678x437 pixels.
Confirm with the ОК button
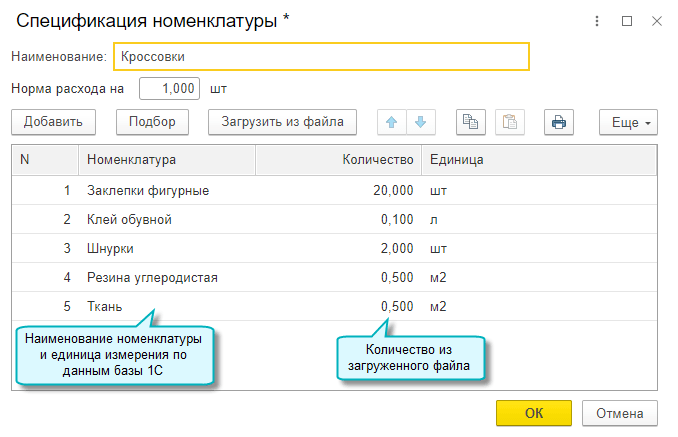[x=533, y=413]
